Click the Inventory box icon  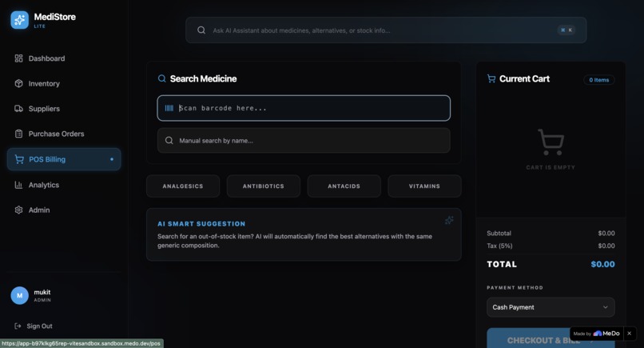click(x=18, y=83)
